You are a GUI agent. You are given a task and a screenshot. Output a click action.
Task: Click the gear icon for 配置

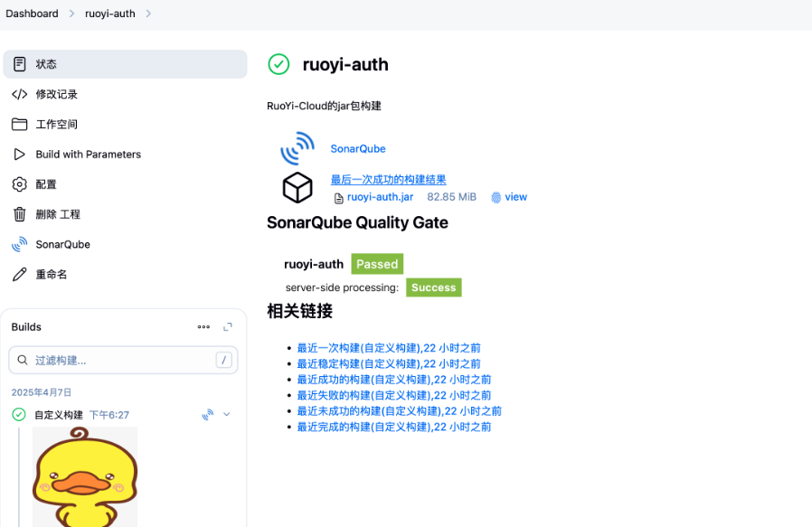click(19, 184)
